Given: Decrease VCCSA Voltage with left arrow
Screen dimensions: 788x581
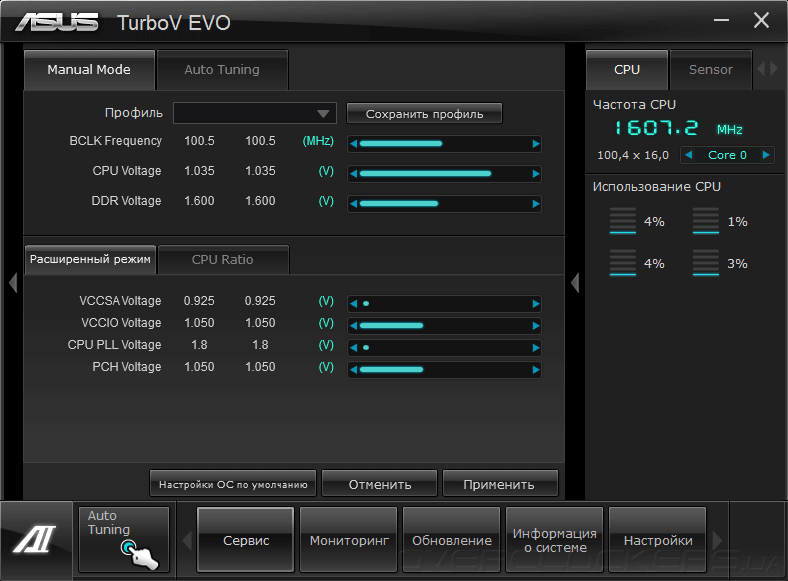Looking at the screenshot, I should (353, 304).
